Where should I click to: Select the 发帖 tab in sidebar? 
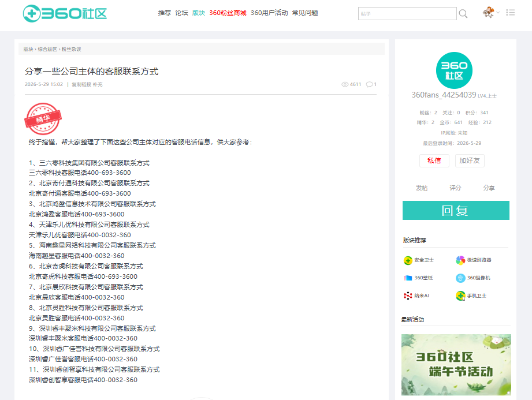422,188
